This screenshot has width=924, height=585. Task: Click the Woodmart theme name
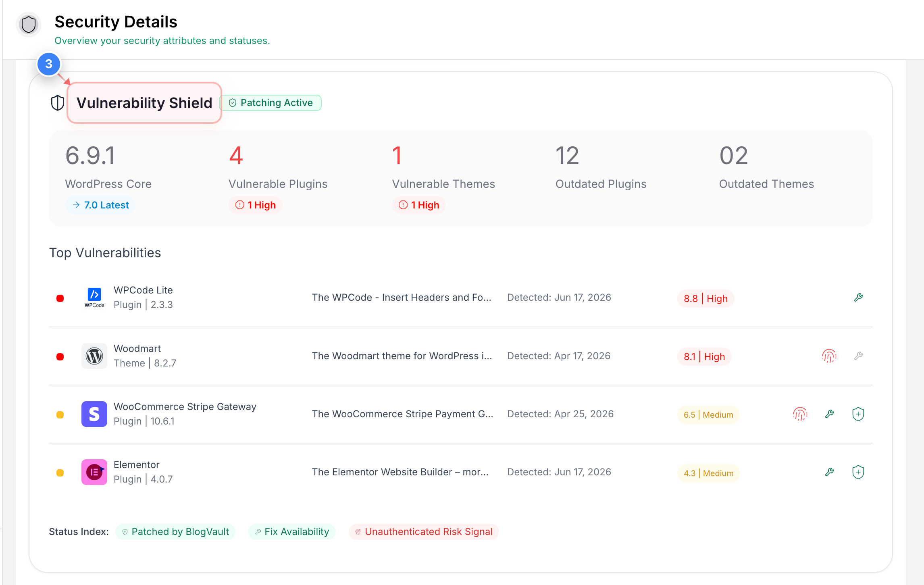pos(137,349)
